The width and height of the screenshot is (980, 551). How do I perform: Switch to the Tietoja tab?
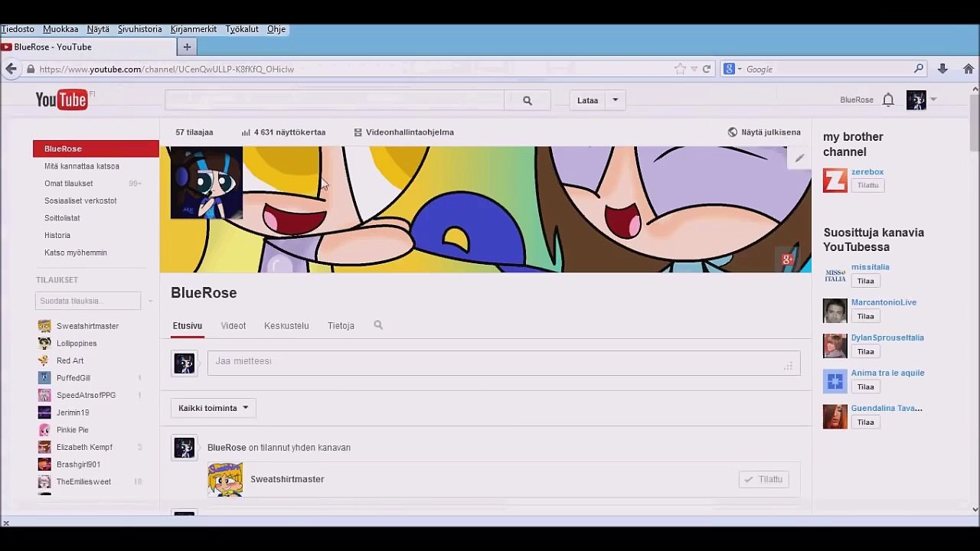341,326
